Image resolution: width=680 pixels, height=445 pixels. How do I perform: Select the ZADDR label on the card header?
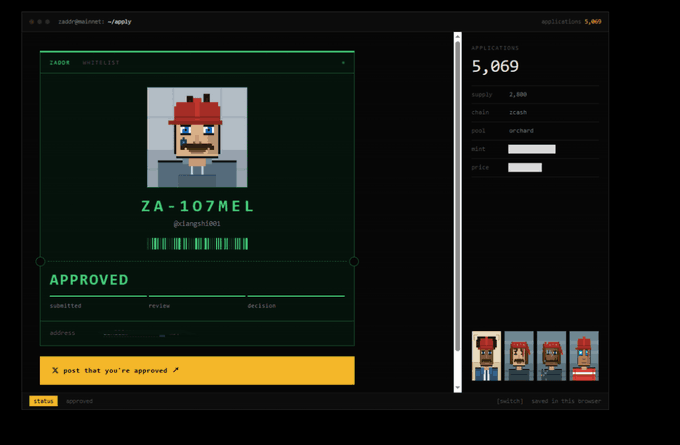pyautogui.click(x=60, y=63)
